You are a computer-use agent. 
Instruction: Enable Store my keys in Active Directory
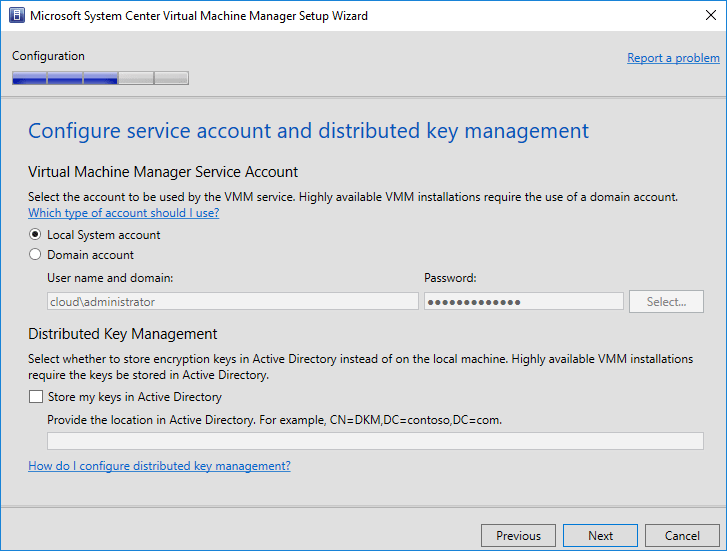[x=36, y=397]
